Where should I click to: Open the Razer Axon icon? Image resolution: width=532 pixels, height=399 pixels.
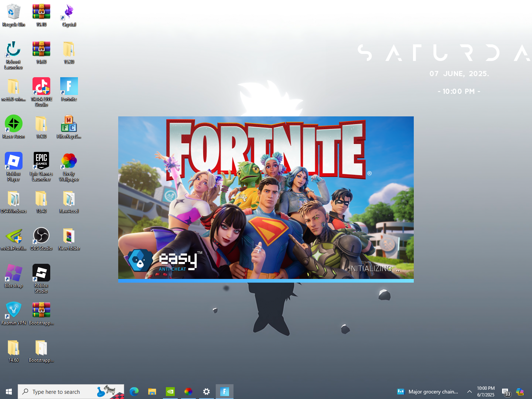(14, 127)
